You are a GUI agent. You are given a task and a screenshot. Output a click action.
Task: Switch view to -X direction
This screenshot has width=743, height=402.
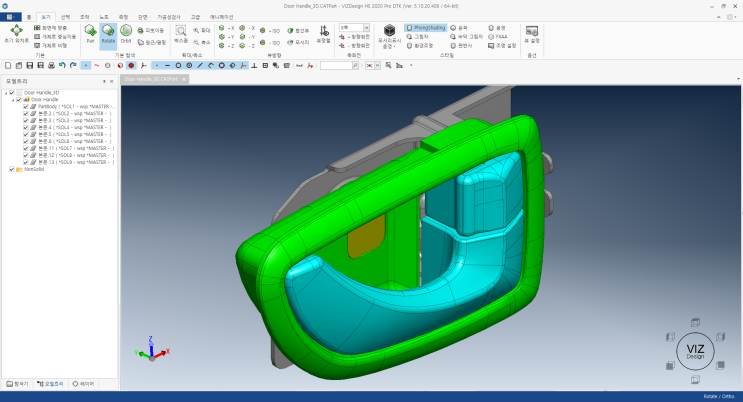[247, 28]
